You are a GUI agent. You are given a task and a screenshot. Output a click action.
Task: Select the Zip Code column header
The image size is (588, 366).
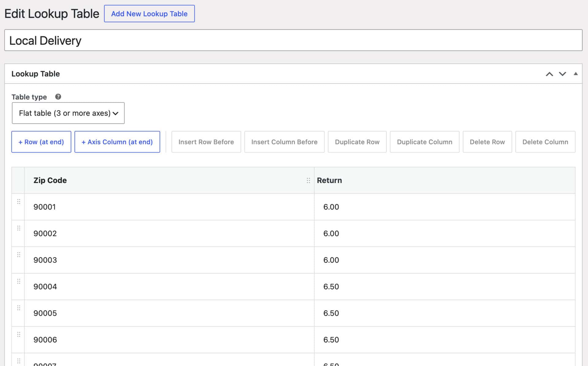[x=169, y=180]
